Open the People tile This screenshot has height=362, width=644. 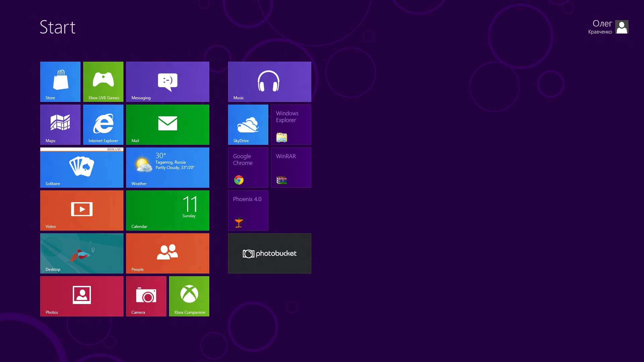tap(168, 253)
